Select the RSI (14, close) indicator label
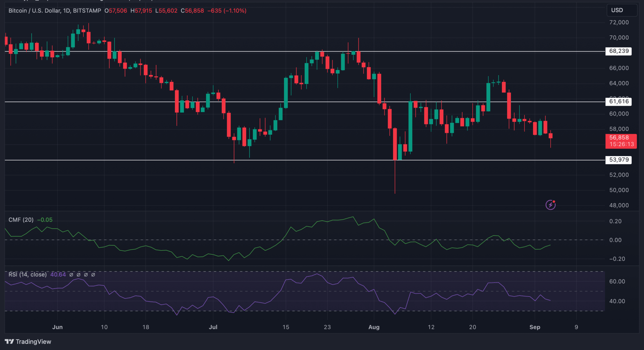The image size is (644, 350). (27, 274)
